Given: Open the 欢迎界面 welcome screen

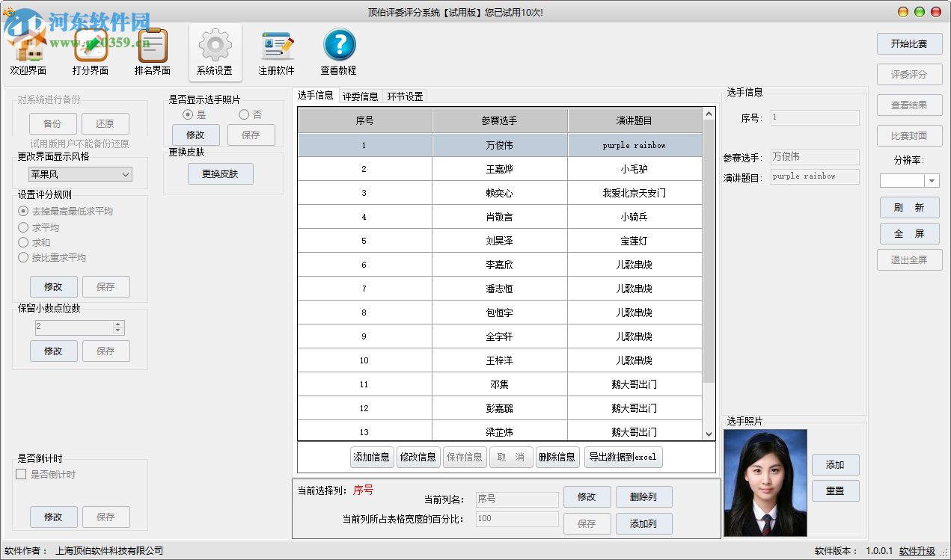Looking at the screenshot, I should tap(29, 51).
